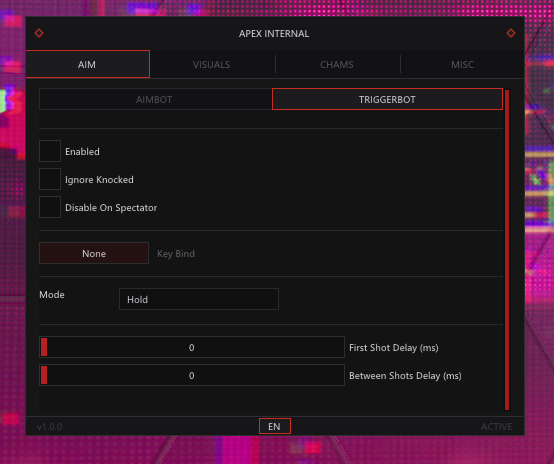This screenshot has width=554, height=464.
Task: Toggle the Enabled checkbox
Action: pos(50,151)
